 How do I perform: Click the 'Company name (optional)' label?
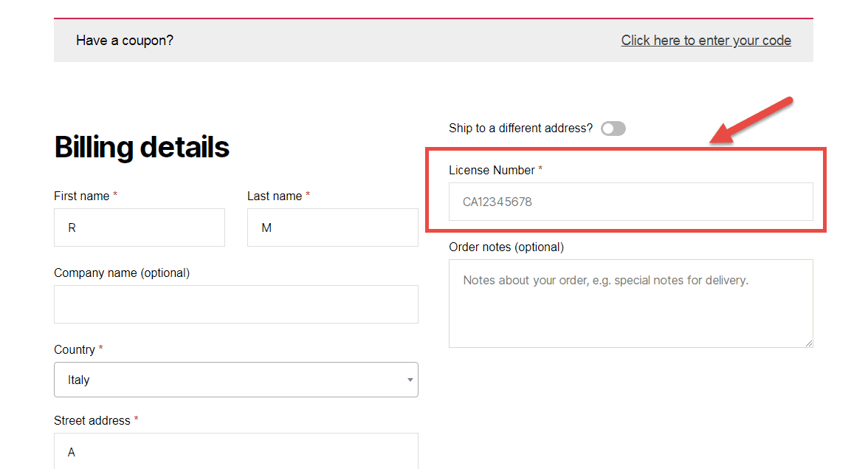pyautogui.click(x=122, y=273)
